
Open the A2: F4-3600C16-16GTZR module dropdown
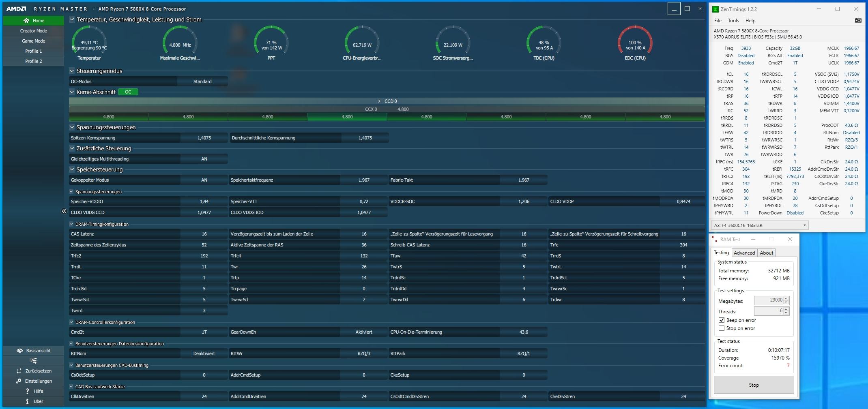pyautogui.click(x=760, y=225)
